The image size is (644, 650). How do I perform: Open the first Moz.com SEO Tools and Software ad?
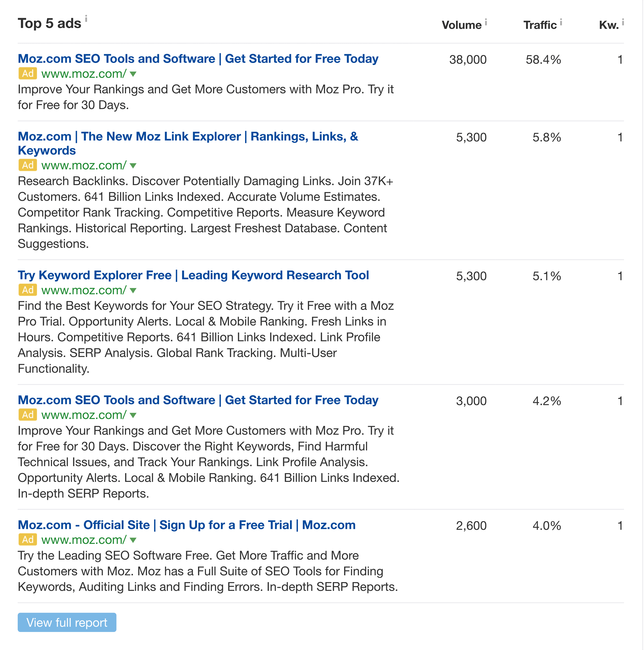(198, 59)
